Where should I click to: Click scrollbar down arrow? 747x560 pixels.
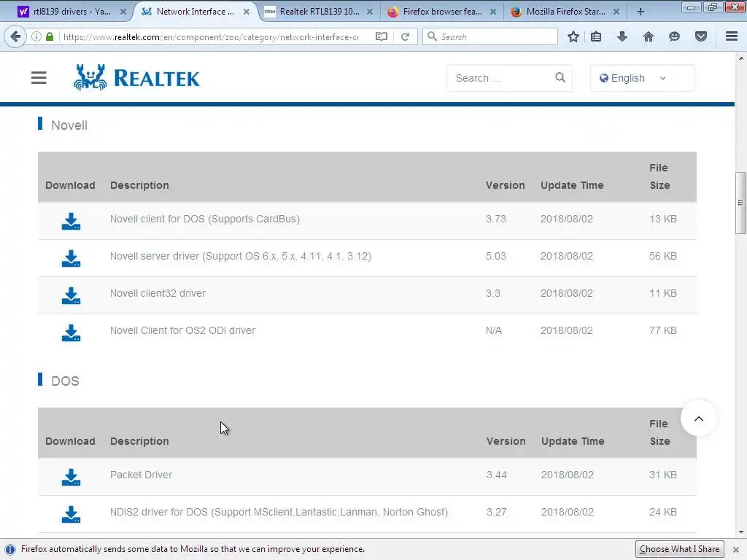click(x=740, y=532)
